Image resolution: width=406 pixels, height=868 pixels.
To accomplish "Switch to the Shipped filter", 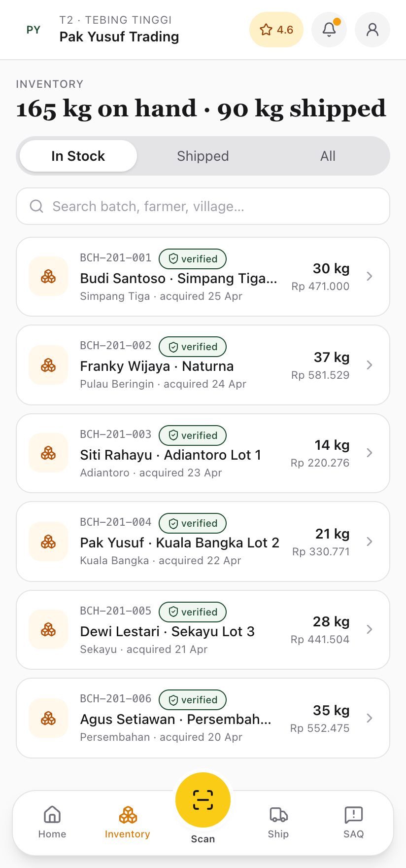I will (203, 156).
